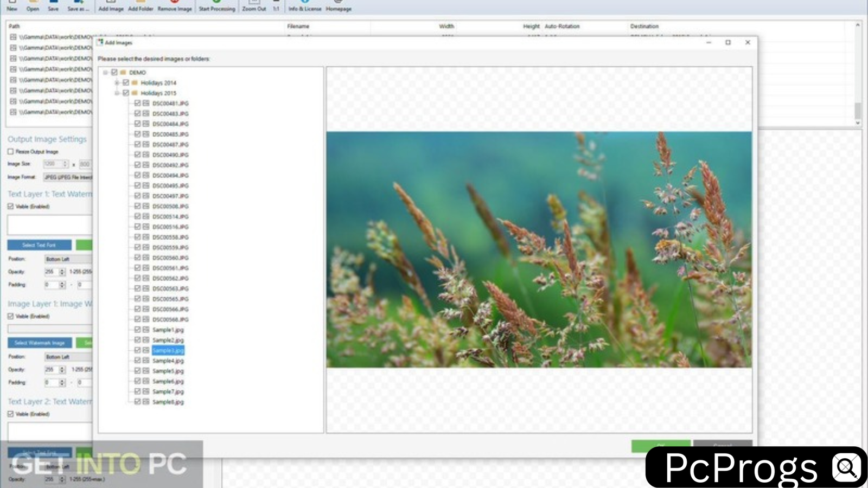Click the DEMO folder icon

[x=124, y=72]
